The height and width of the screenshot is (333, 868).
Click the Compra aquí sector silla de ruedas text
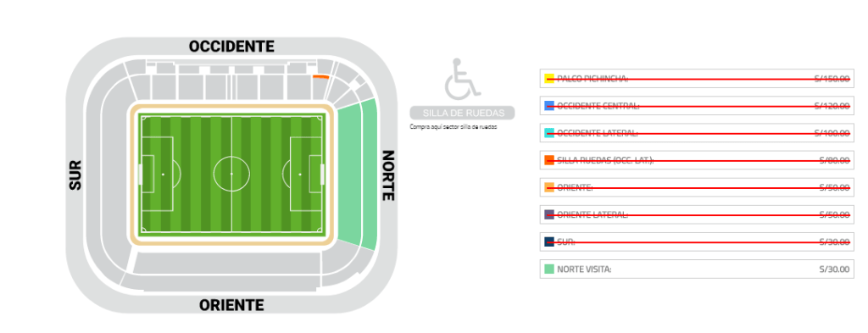coord(453,126)
